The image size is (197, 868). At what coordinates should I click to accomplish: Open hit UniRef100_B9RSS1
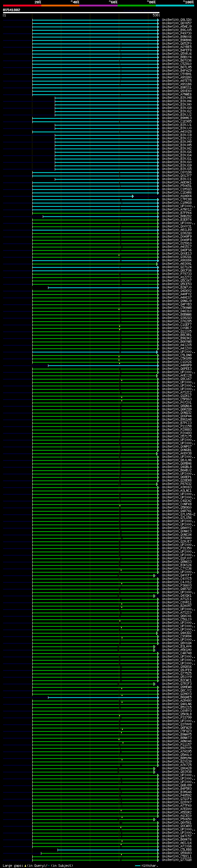(176, 88)
